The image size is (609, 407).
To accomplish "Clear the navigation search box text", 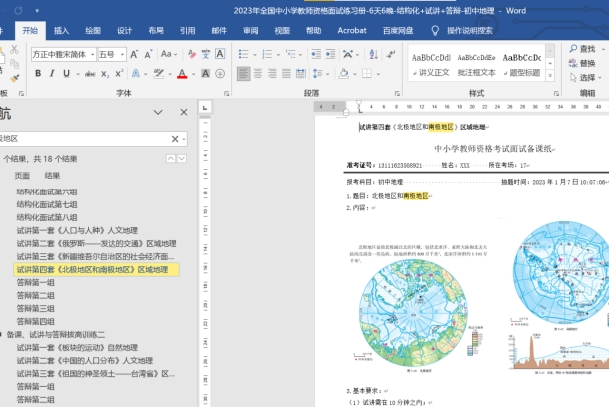I will coord(173,139).
